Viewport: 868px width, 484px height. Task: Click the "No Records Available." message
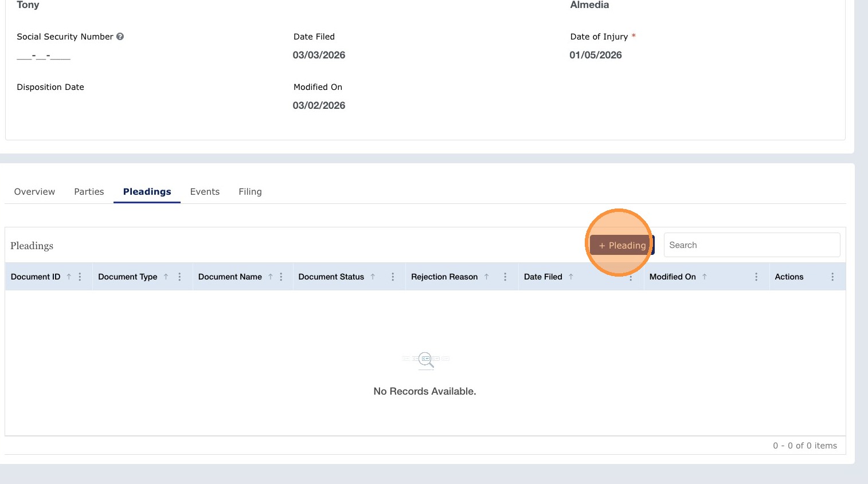[x=425, y=391]
